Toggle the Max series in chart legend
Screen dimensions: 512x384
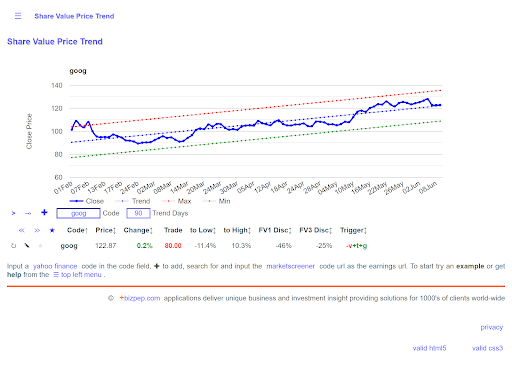point(176,201)
